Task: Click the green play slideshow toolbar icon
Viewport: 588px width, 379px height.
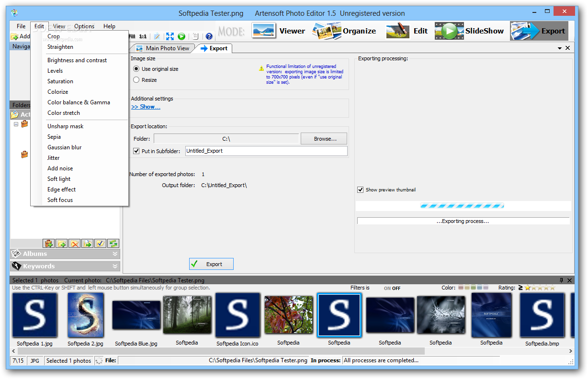Action: [x=181, y=36]
